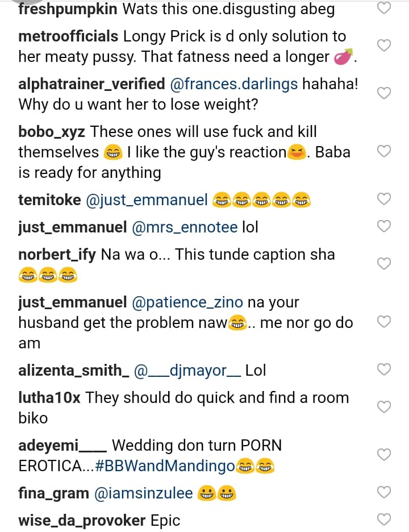Like the alizenta_smith_ comment
The width and height of the screenshot is (409, 532).
click(x=385, y=370)
